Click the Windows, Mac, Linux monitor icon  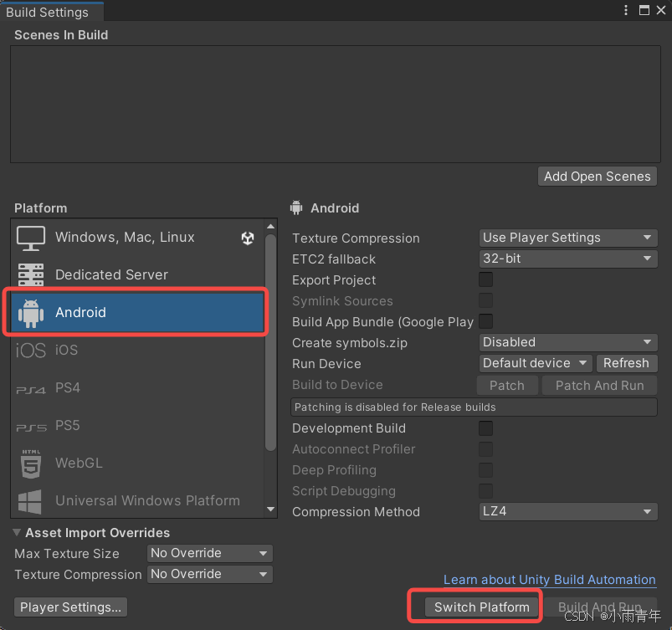[x=31, y=238]
